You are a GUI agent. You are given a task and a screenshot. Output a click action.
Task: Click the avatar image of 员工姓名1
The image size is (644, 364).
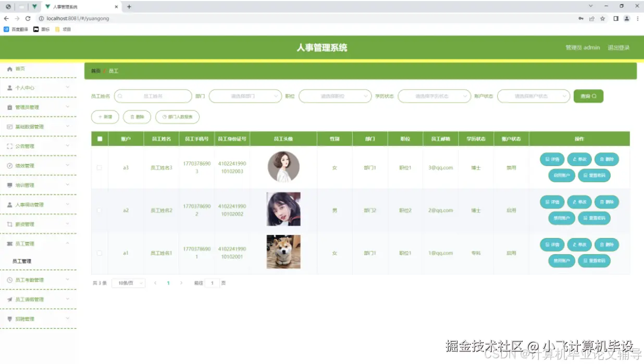tap(283, 252)
